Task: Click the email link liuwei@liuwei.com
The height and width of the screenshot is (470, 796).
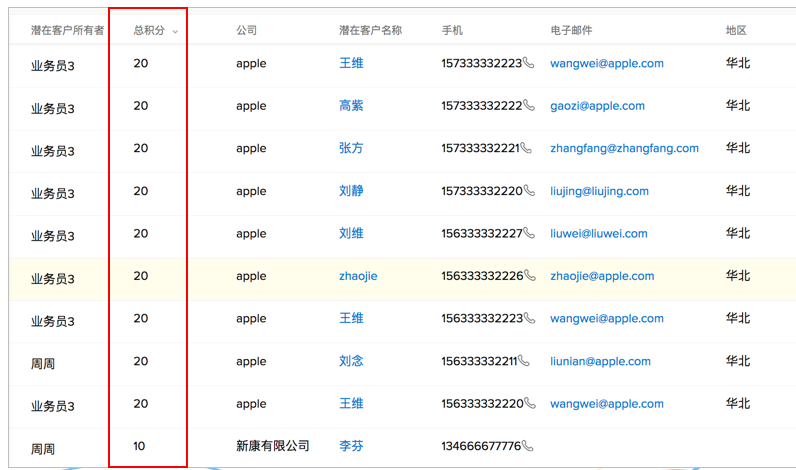Action: [599, 233]
